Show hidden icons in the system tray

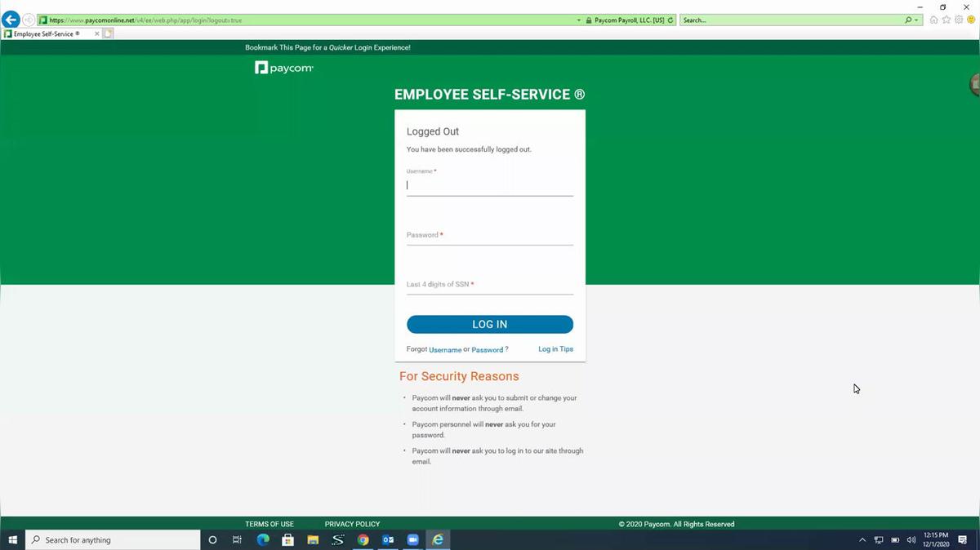click(x=862, y=539)
